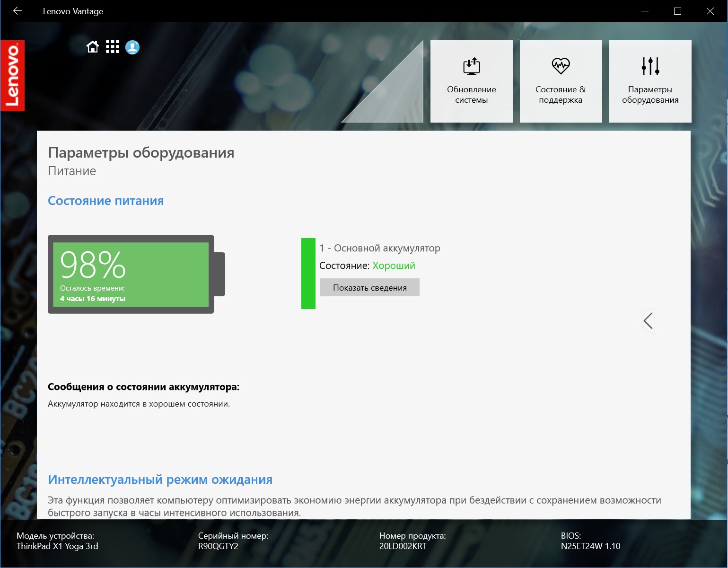Select the Интеллектуальный режим ожидания heading
Screen dimensions: 728x568
coord(160,479)
